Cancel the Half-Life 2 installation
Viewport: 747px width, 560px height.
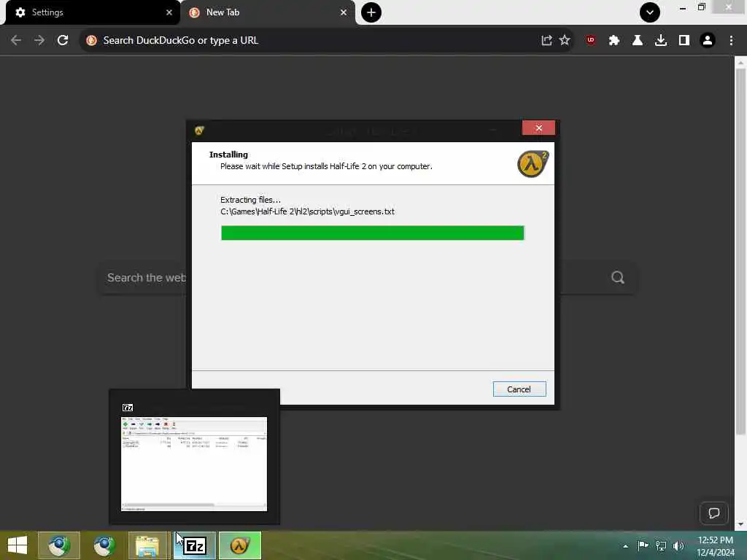[519, 389]
